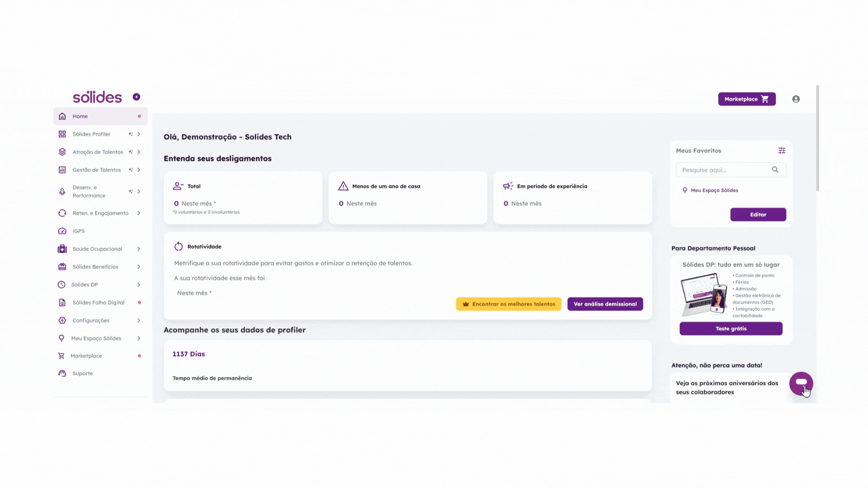Expand the Configurações chevron
This screenshot has width=868, height=488.
[x=139, y=320]
